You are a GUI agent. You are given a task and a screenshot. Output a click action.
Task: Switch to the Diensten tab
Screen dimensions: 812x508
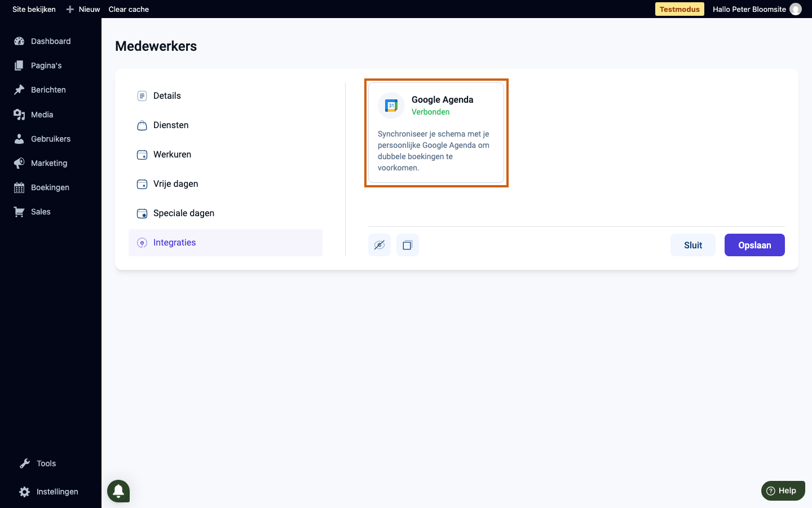(x=226, y=125)
